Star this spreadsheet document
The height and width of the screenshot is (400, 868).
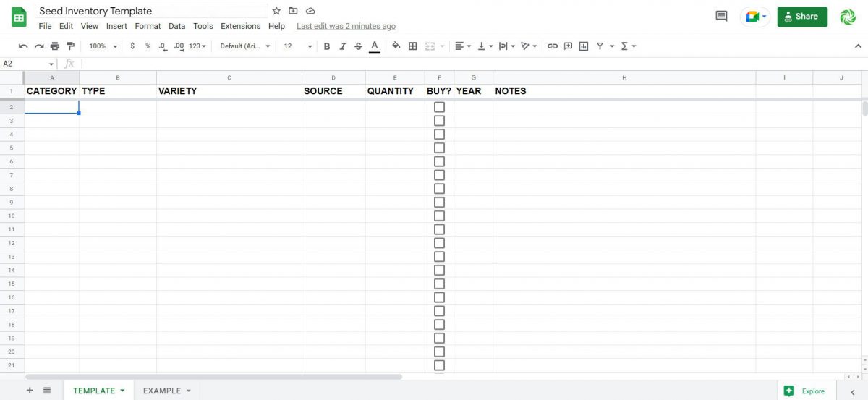[x=276, y=11]
